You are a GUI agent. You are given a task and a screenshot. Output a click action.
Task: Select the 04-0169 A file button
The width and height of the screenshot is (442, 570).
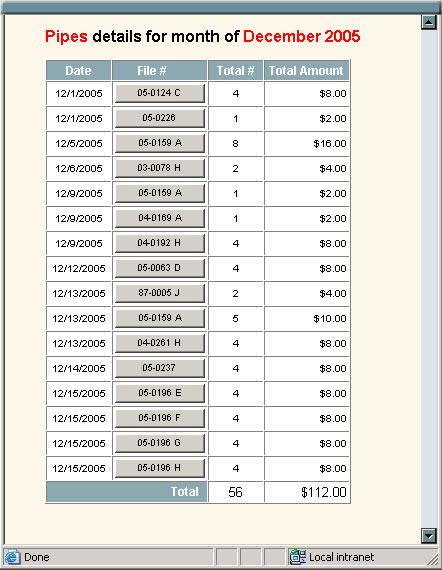160,218
